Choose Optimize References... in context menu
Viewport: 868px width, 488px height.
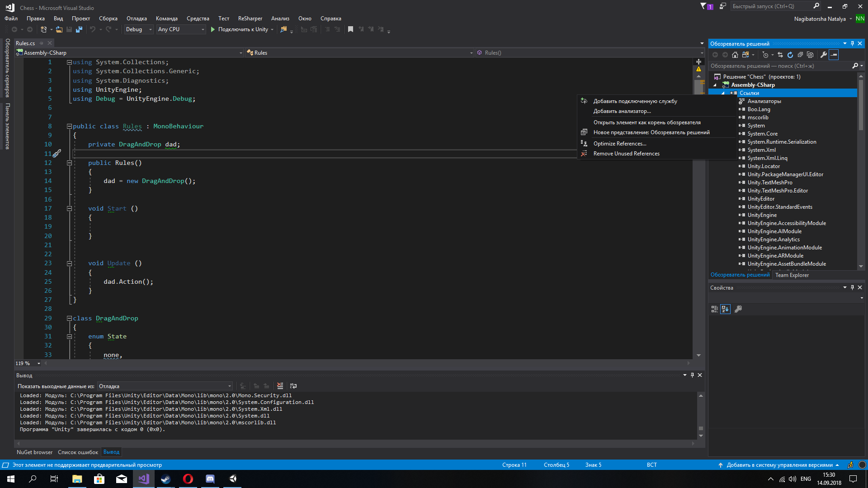pyautogui.click(x=657, y=144)
